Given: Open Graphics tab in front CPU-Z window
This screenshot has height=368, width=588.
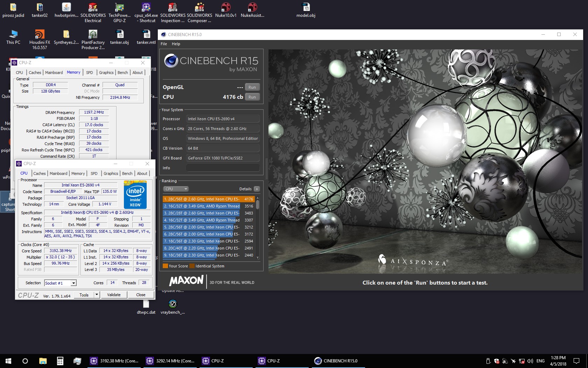Looking at the screenshot, I should (x=111, y=173).
